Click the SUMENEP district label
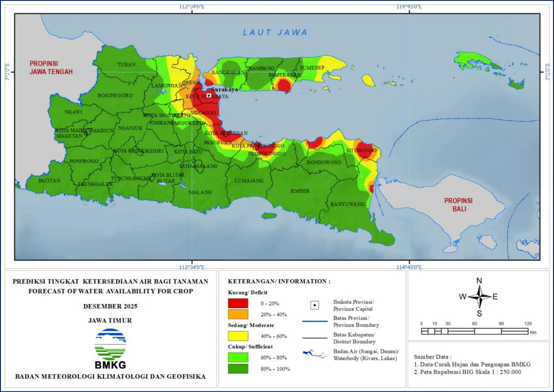The image size is (554, 392). (x=312, y=68)
